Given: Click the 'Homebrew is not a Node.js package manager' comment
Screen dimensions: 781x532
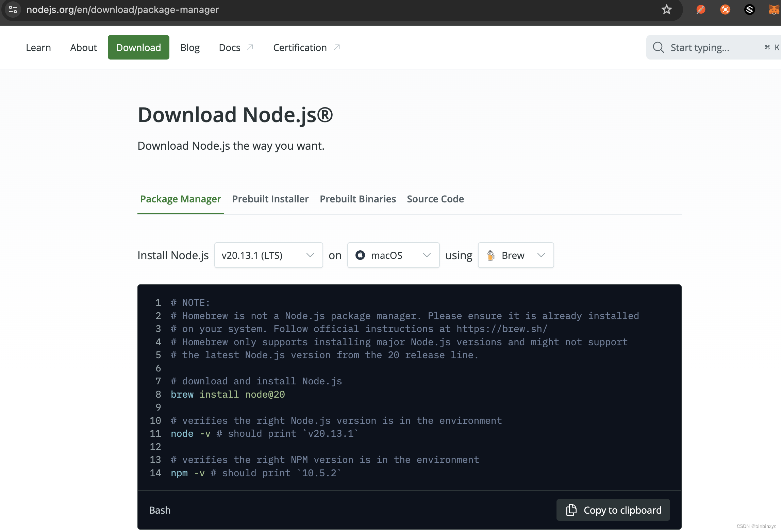Looking at the screenshot, I should [405, 316].
